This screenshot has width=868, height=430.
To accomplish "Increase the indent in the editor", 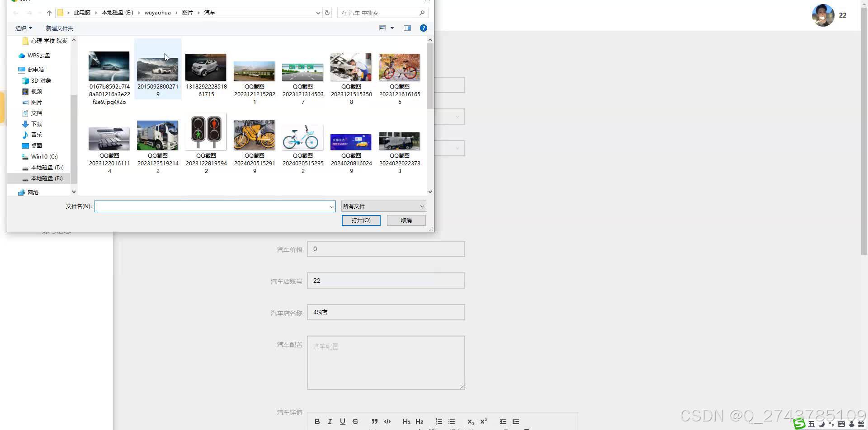I will coord(516,421).
